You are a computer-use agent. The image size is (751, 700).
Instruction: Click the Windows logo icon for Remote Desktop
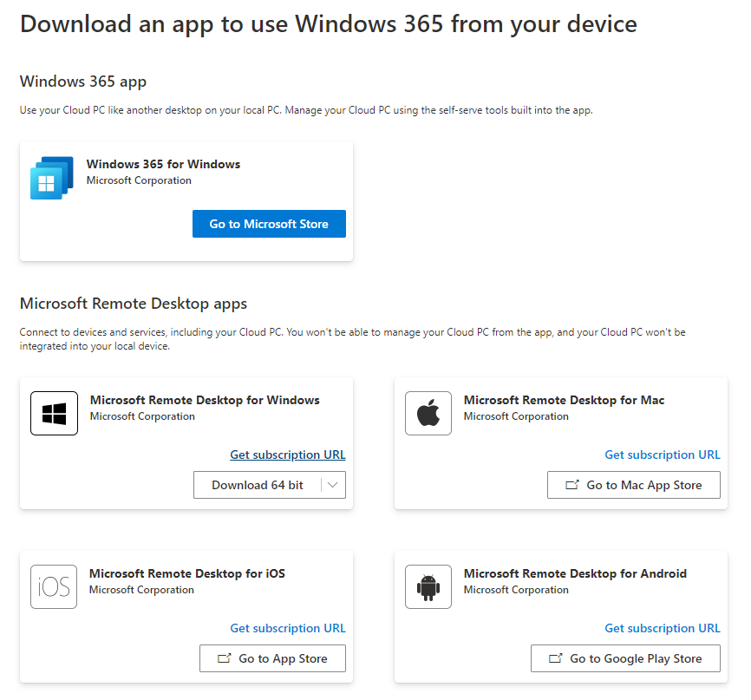click(x=54, y=414)
